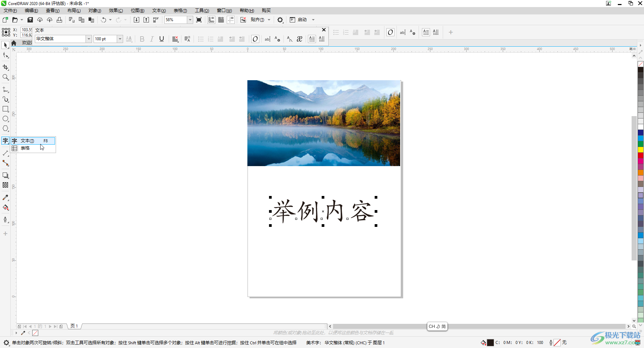Select the Interactive Fill bucket tool
Image resolution: width=644 pixels, height=348 pixels.
[x=5, y=207]
